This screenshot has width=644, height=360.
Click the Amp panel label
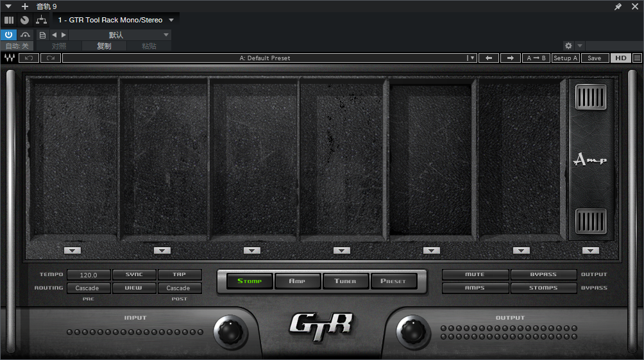tap(590, 159)
